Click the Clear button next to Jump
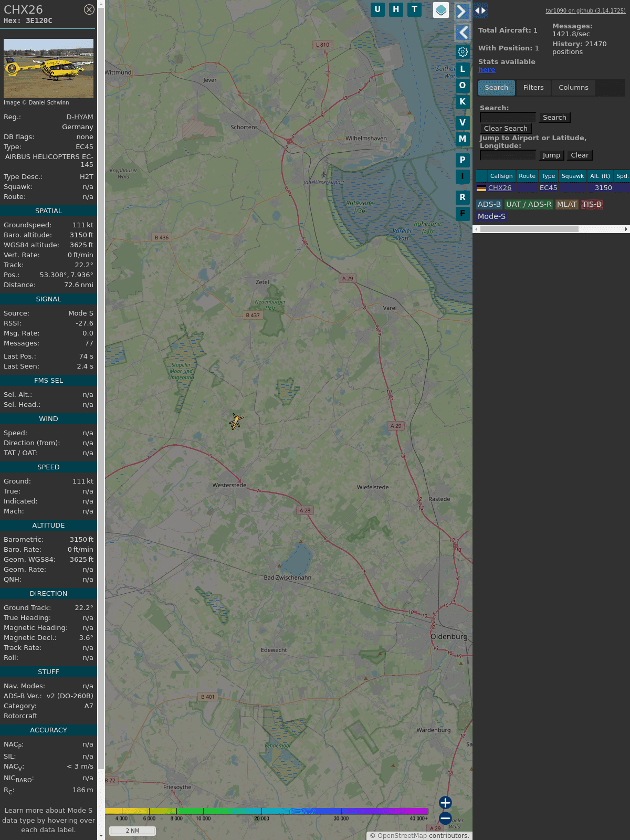Viewport: 630px width, 840px height. click(x=580, y=155)
